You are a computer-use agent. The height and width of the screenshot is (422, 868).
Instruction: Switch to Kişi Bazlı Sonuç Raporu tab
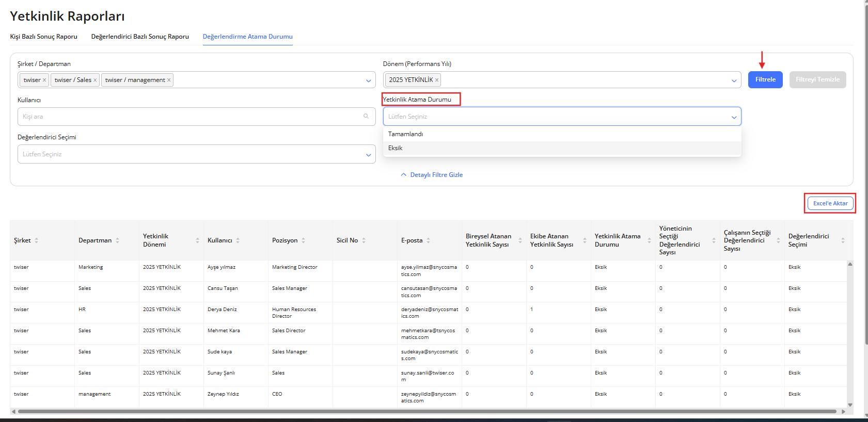44,37
